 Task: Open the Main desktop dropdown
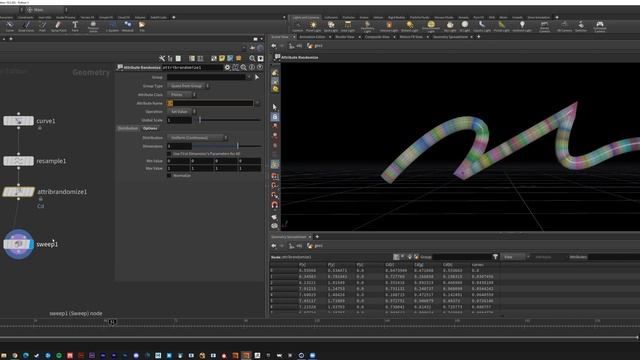46,9
